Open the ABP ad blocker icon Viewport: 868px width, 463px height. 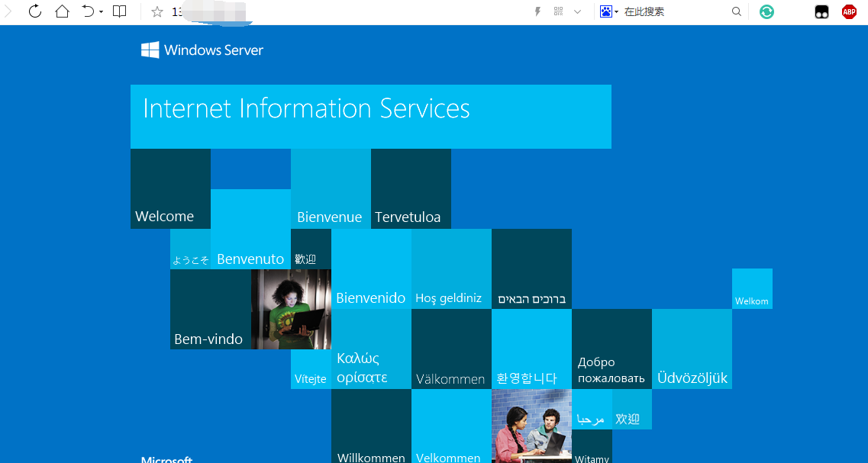tap(849, 11)
